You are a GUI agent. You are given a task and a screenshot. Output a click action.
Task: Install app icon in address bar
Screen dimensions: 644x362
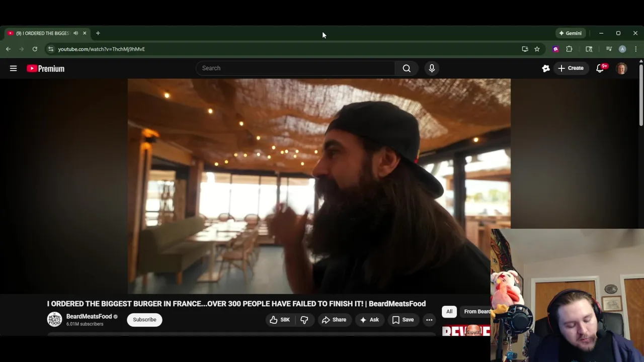[525, 49]
